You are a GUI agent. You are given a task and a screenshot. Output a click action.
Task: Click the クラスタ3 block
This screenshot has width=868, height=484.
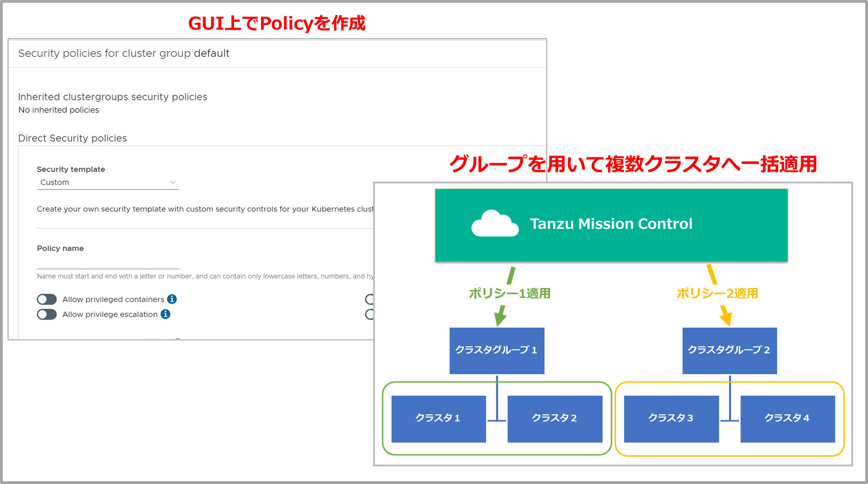pyautogui.click(x=671, y=419)
